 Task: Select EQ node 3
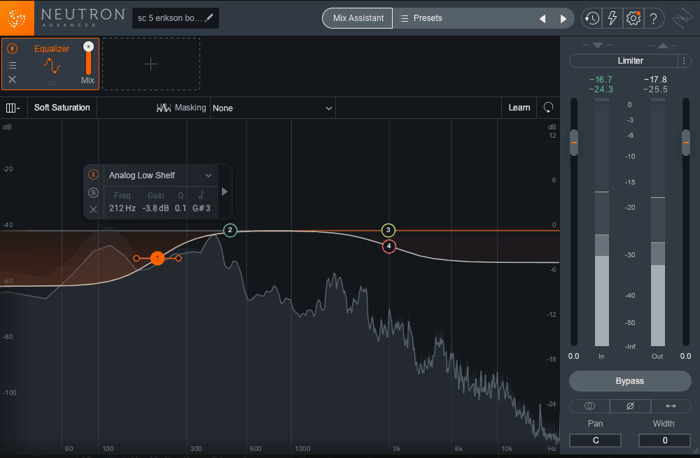pos(388,230)
